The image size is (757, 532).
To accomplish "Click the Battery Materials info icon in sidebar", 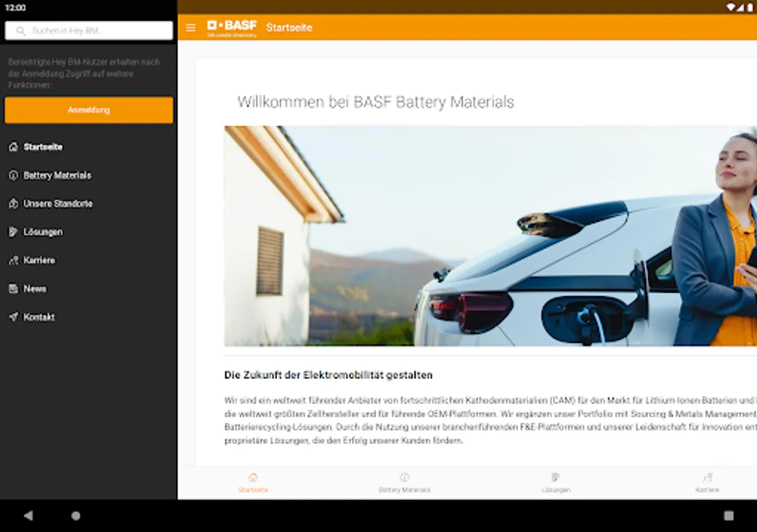I will (13, 175).
